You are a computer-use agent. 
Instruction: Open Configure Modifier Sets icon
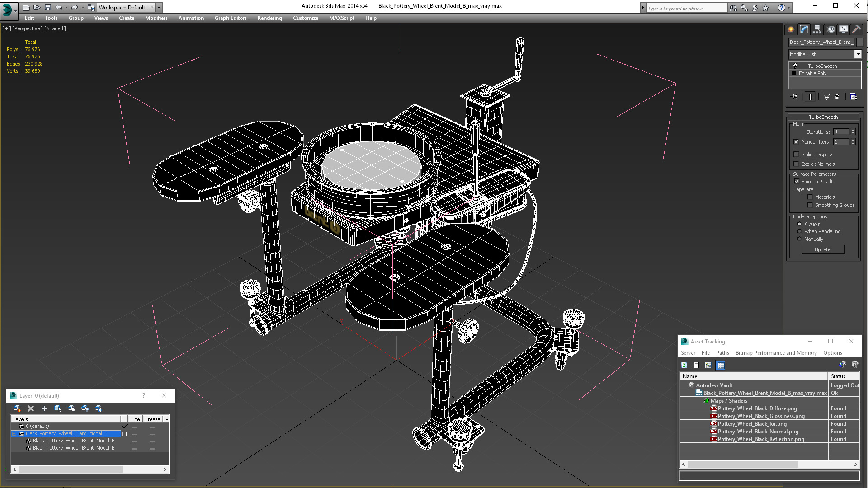(854, 97)
